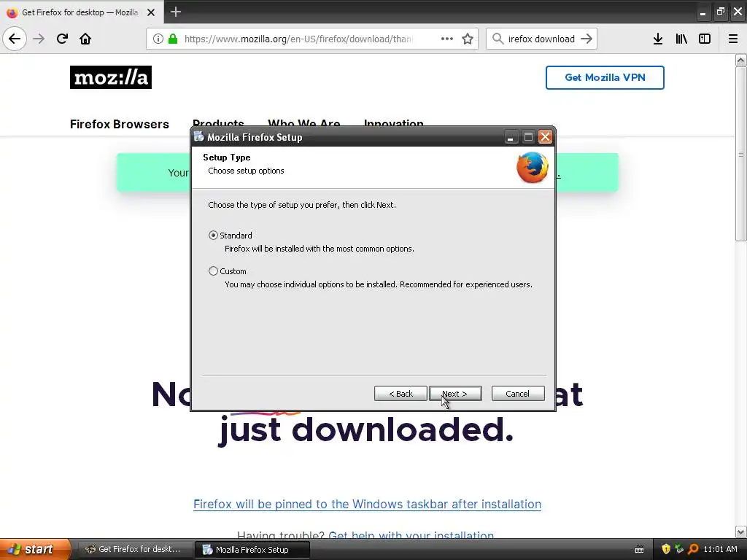Minimize the Mozilla Firefox Setup dialog
The image size is (747, 560).
tap(510, 137)
